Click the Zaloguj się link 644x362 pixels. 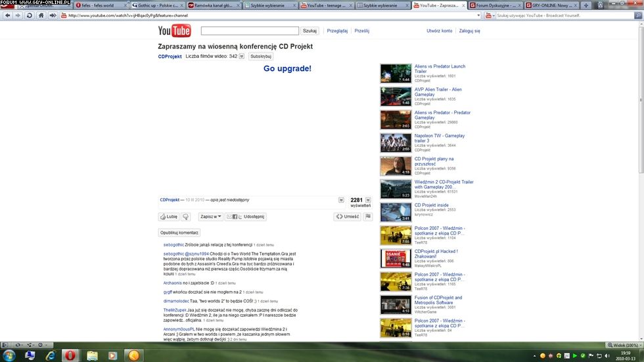pyautogui.click(x=469, y=31)
